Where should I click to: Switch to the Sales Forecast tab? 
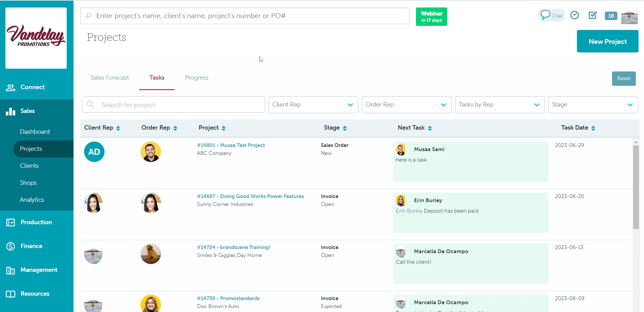[110, 78]
